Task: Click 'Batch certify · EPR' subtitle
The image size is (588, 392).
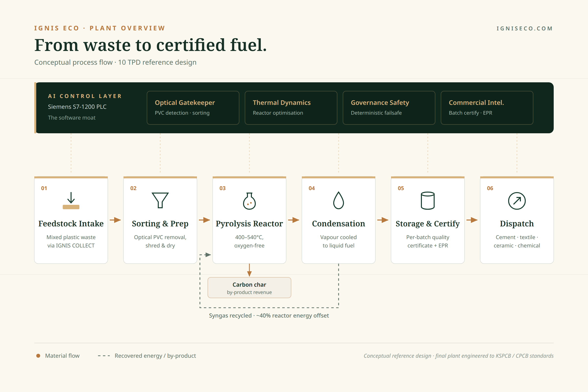Action: [x=470, y=113]
